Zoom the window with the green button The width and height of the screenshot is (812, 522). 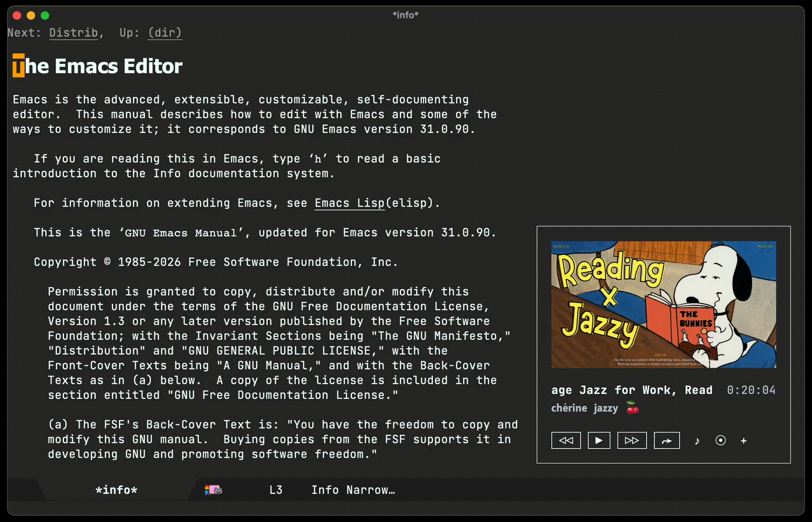tap(45, 15)
